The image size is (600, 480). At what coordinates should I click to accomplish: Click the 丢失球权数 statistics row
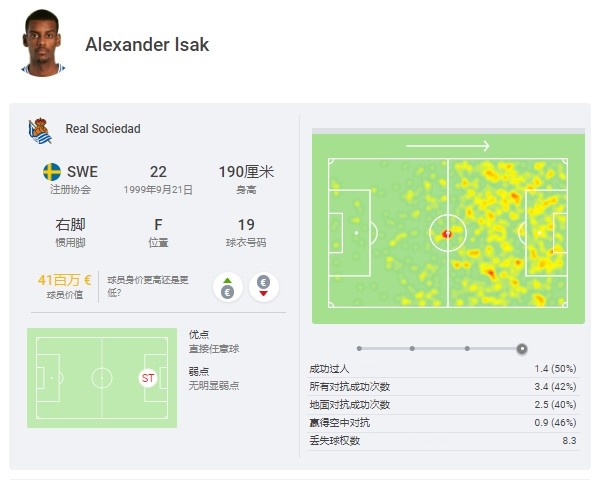pyautogui.click(x=443, y=441)
